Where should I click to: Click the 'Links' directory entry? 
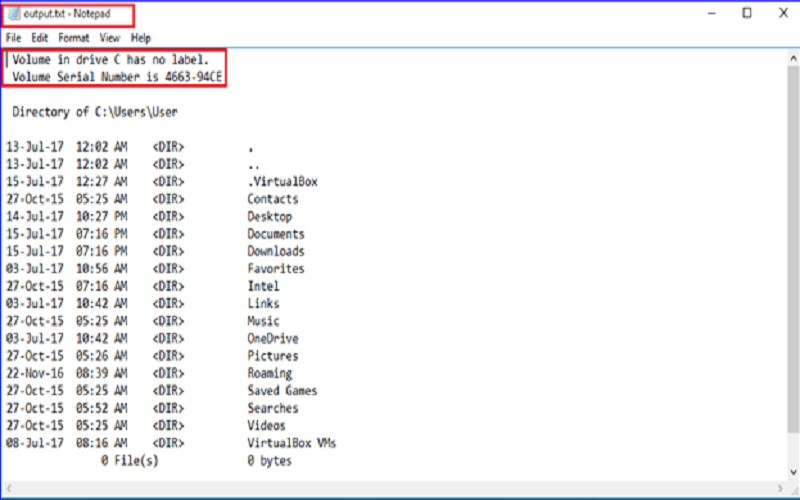263,303
